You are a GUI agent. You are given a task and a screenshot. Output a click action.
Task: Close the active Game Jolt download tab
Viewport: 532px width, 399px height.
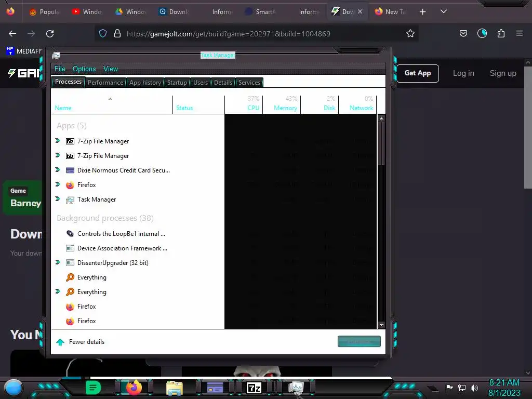tap(360, 11)
